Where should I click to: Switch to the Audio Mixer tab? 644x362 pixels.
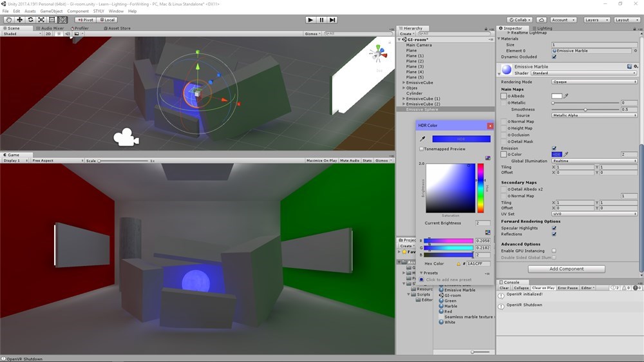tap(50, 28)
